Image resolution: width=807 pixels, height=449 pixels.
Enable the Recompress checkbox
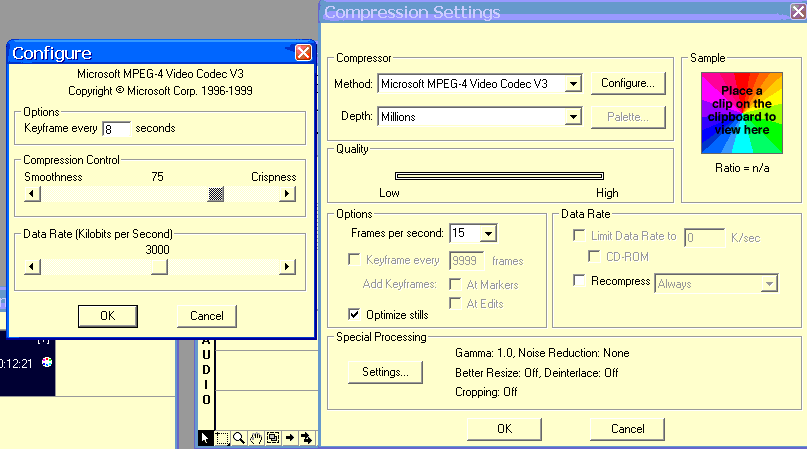(579, 280)
